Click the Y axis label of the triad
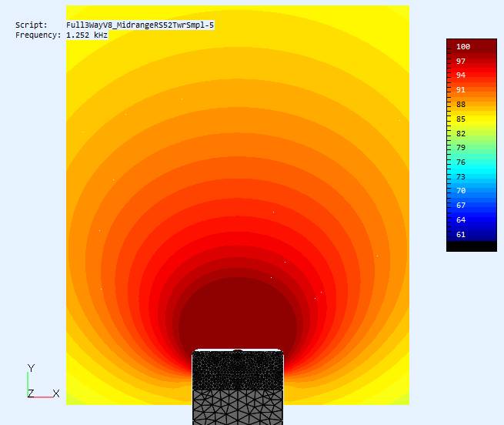Image resolution: width=504 pixels, height=425 pixels. pos(31,368)
